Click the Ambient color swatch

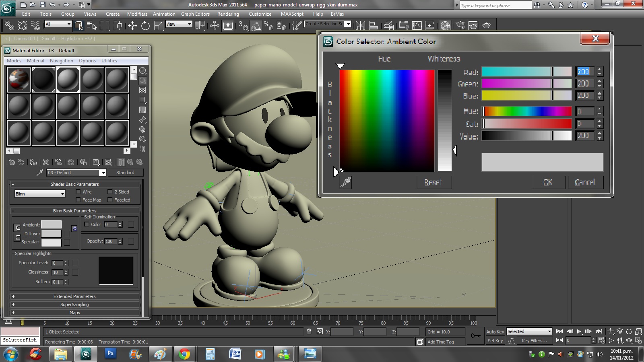52,224
